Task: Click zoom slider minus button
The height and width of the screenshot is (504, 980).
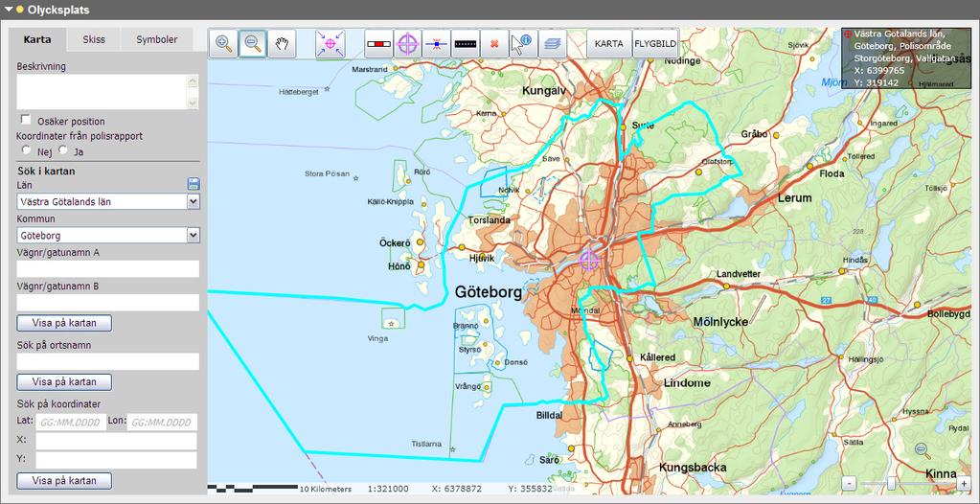Action: tap(848, 483)
